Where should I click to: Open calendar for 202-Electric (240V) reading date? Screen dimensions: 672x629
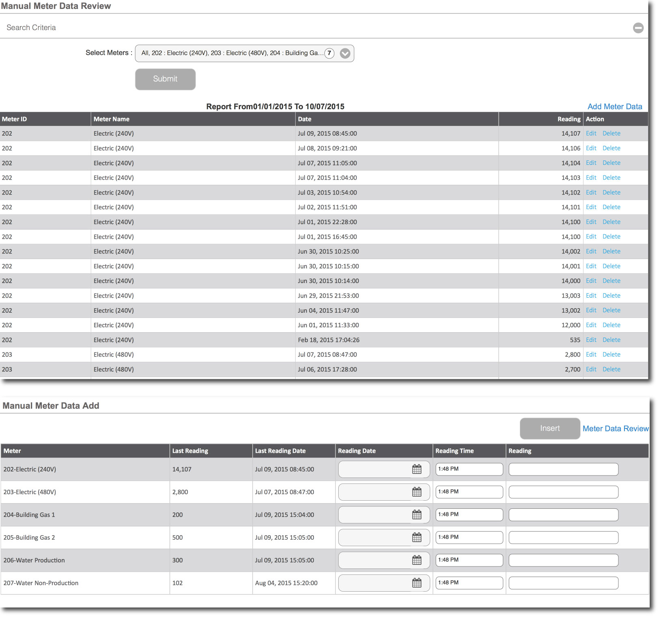417,469
